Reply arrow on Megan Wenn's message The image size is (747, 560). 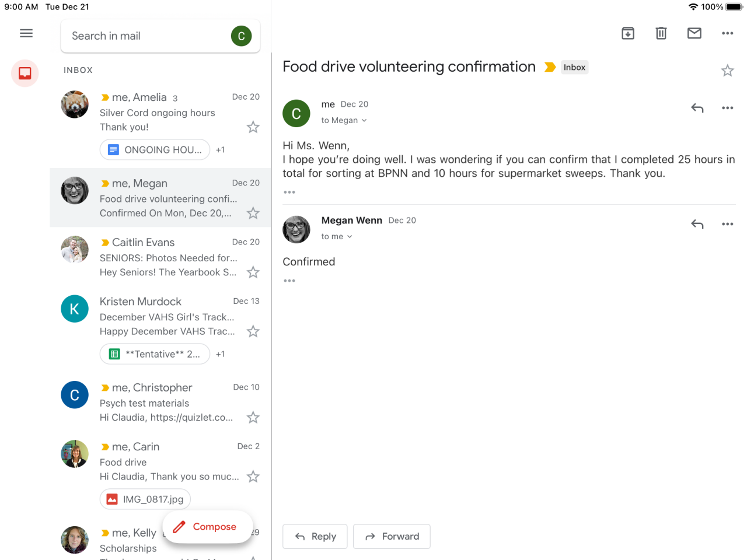[x=697, y=224]
